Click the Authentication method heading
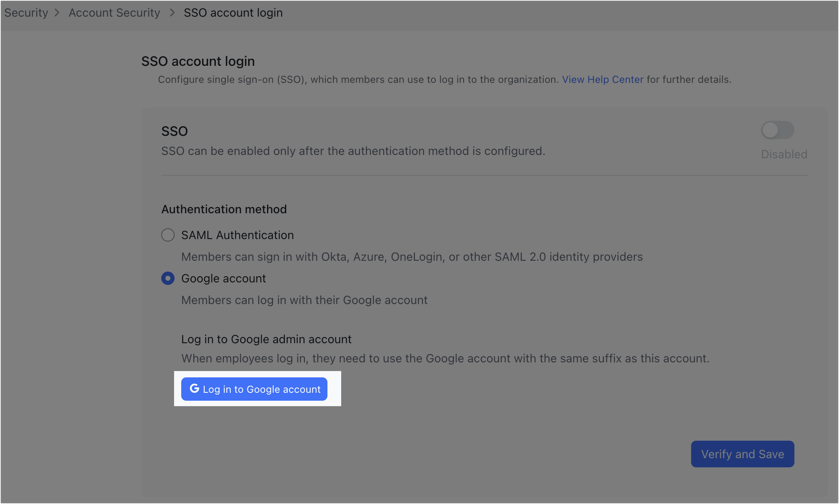Screen dimensions: 839x504 (x=224, y=209)
